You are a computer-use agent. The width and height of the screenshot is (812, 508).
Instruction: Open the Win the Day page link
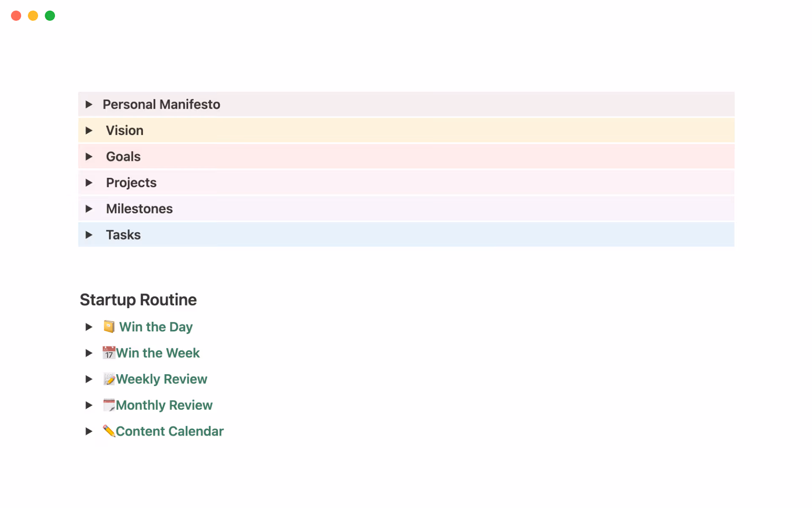click(156, 326)
